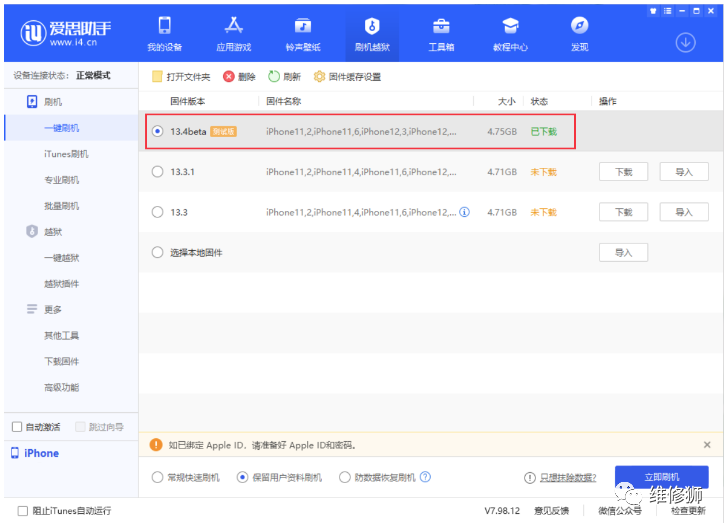
Task: Enable the 自动激活 checkbox
Action: coord(17,427)
